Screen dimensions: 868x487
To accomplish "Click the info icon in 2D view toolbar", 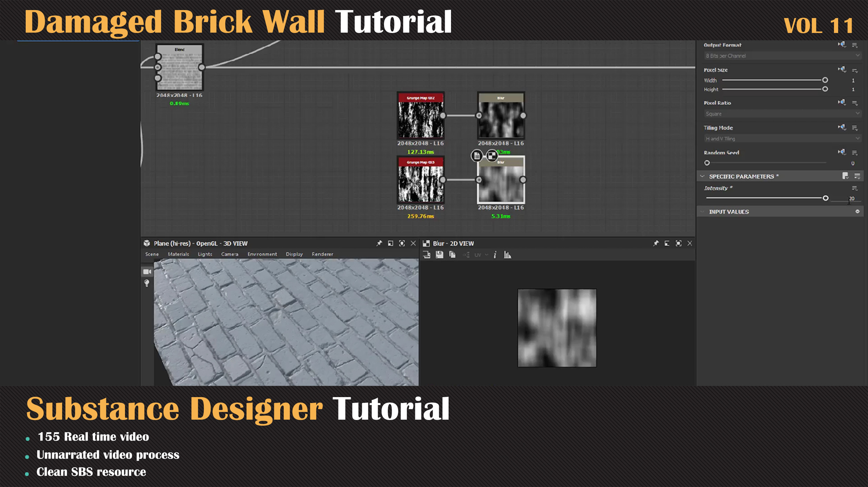I will coord(495,255).
